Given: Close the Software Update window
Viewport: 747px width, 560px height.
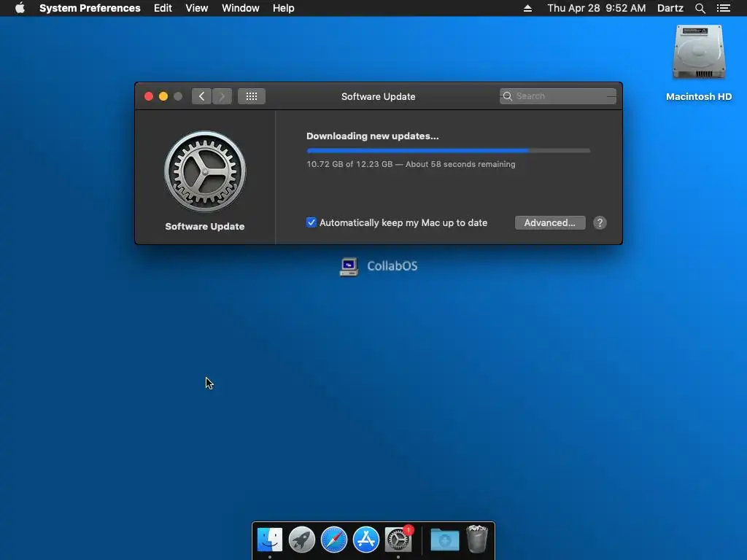Looking at the screenshot, I should 149,96.
